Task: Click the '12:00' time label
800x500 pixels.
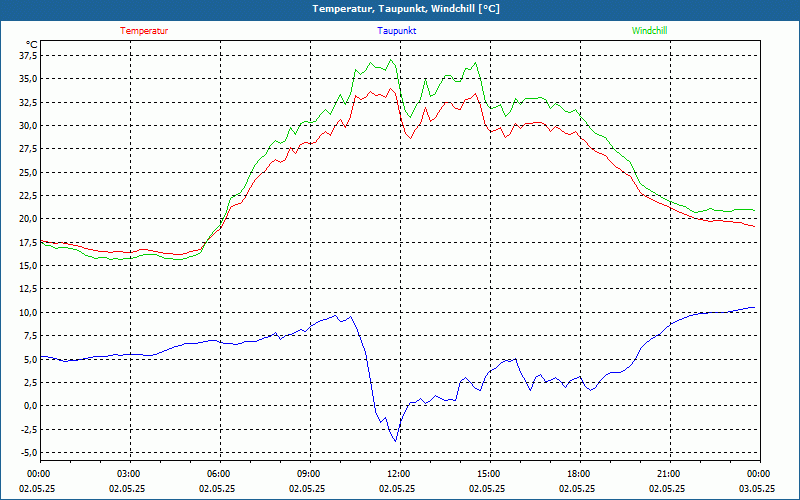Action: 397,473
